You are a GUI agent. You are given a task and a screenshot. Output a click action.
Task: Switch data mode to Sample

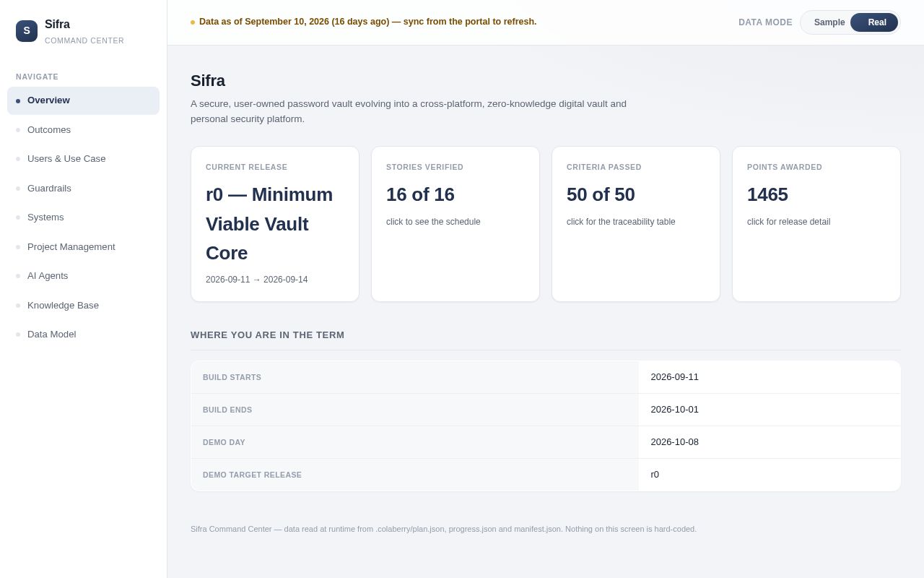point(829,22)
